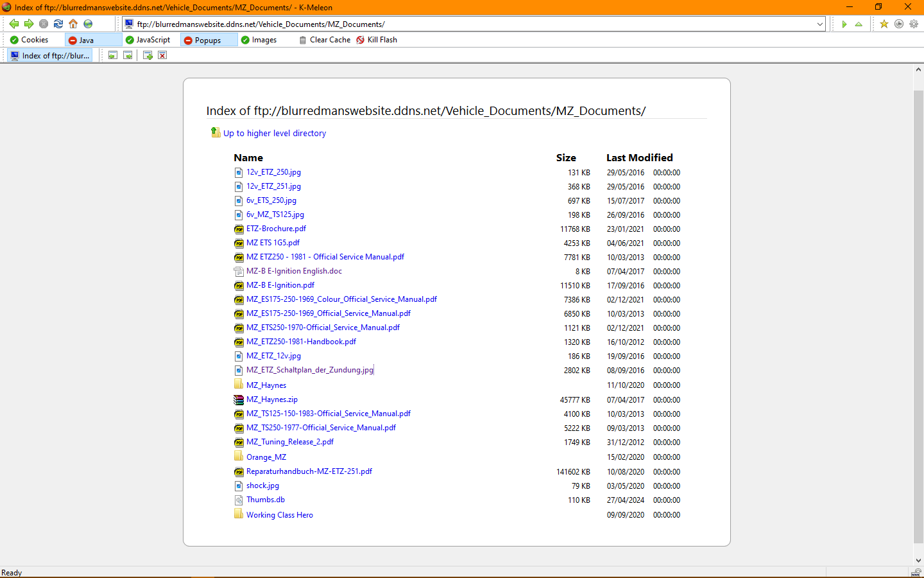Click the 45777 KB size of MZ_Haynes.zip

pyautogui.click(x=575, y=400)
